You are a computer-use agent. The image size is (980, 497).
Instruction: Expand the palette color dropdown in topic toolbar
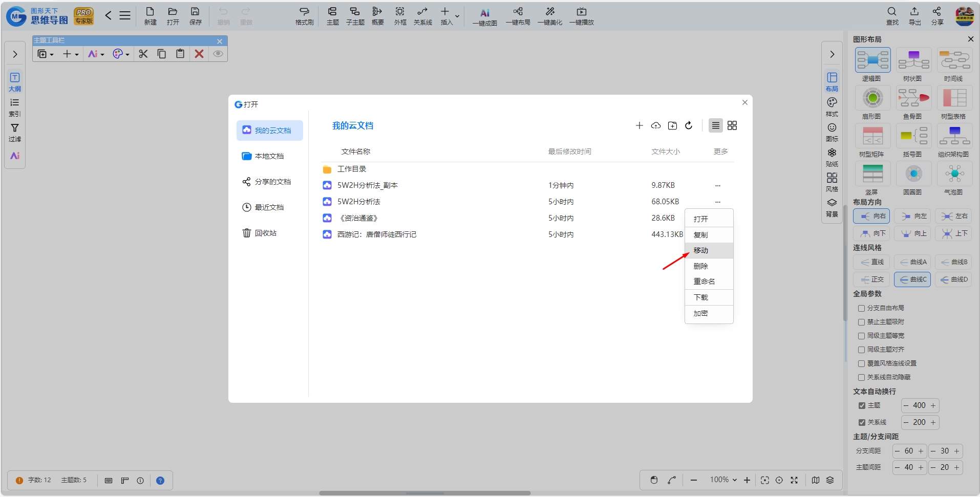[127, 54]
